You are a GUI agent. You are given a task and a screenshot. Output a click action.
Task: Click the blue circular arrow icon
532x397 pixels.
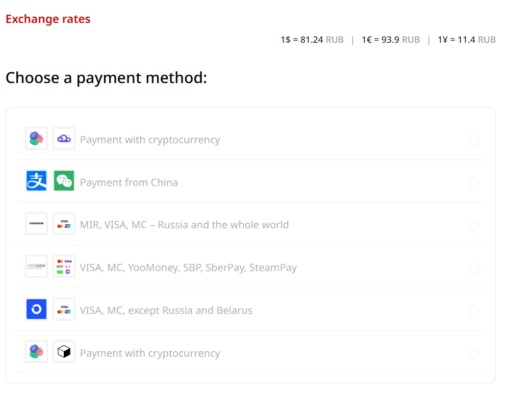[37, 309]
